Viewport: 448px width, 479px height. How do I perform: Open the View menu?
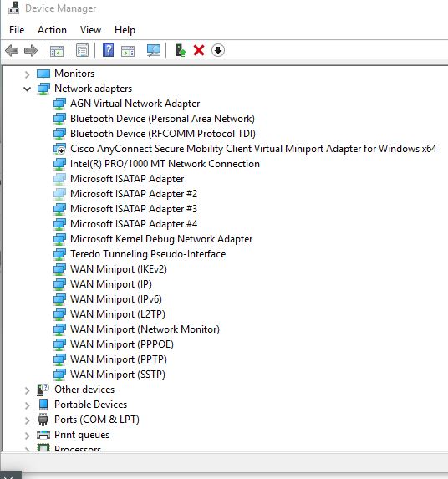90,30
